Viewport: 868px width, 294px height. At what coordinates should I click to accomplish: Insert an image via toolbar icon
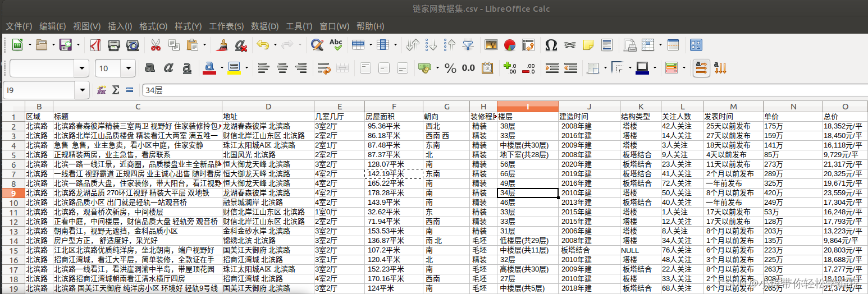[x=491, y=45]
